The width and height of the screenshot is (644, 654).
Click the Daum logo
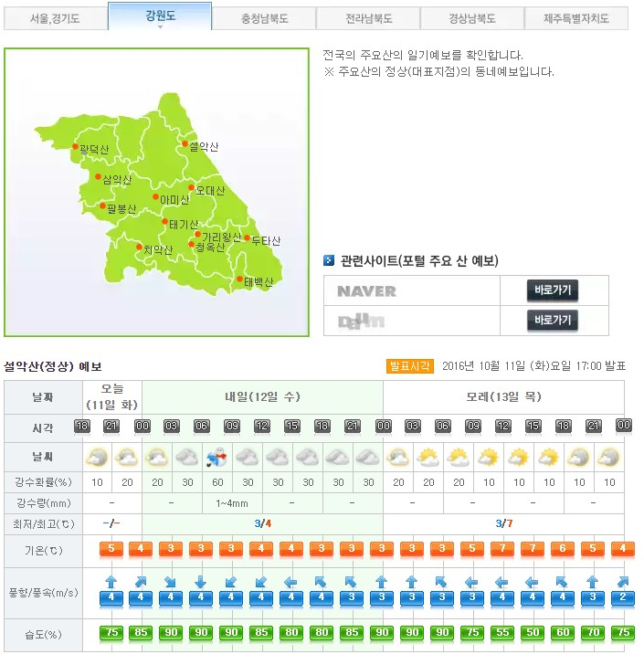[x=361, y=321]
